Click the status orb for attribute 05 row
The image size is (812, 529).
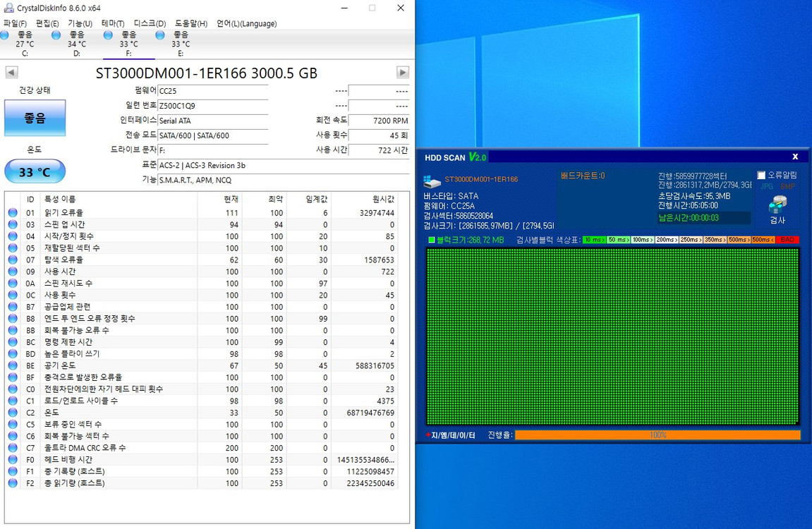point(13,248)
